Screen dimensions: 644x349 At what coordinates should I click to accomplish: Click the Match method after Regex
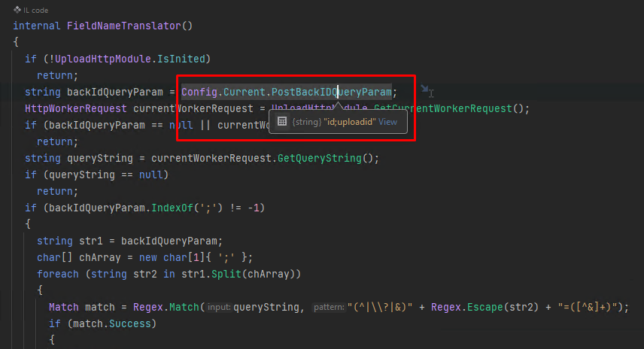click(x=184, y=308)
